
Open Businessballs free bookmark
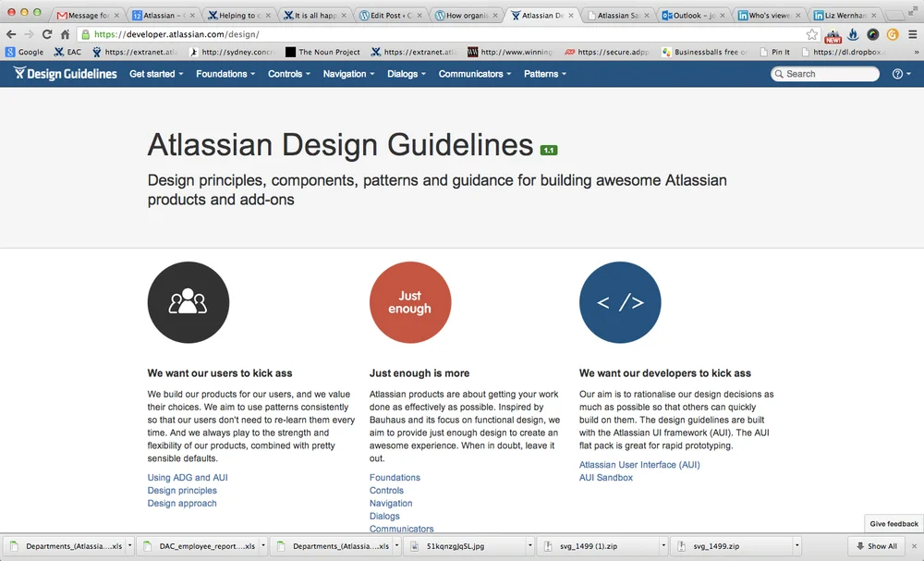point(704,52)
